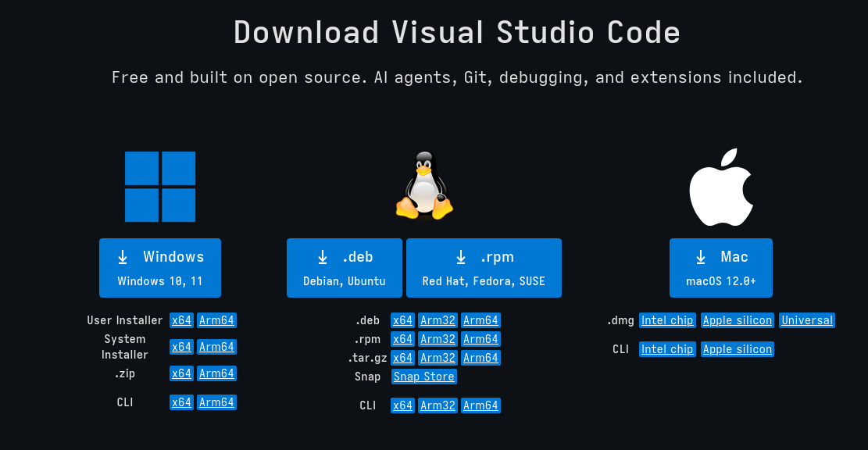Open the Snap Store link

[424, 377]
